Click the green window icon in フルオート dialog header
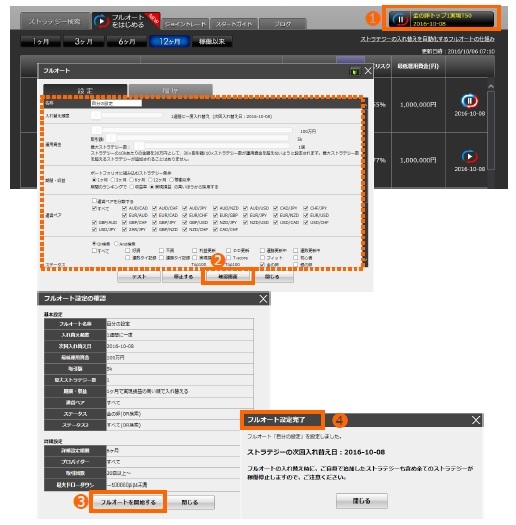The image size is (516, 525). pyautogui.click(x=355, y=71)
